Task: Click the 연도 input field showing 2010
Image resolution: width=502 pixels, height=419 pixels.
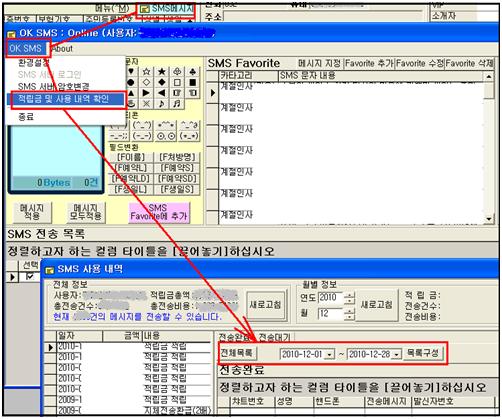Action: coord(331,297)
